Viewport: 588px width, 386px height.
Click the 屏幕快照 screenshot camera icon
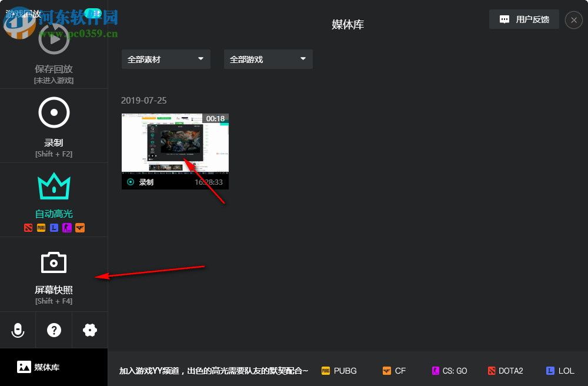(54, 262)
